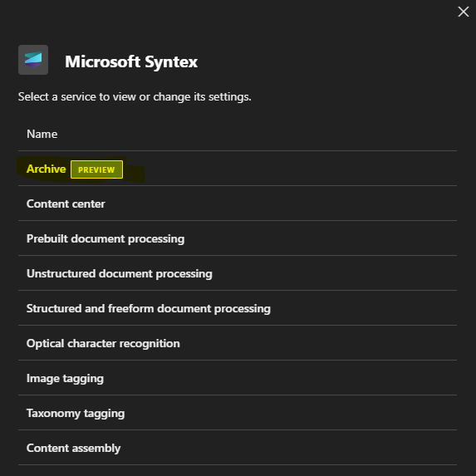Click the word 'recognition' in the list
The image size is (476, 476).
150,344
